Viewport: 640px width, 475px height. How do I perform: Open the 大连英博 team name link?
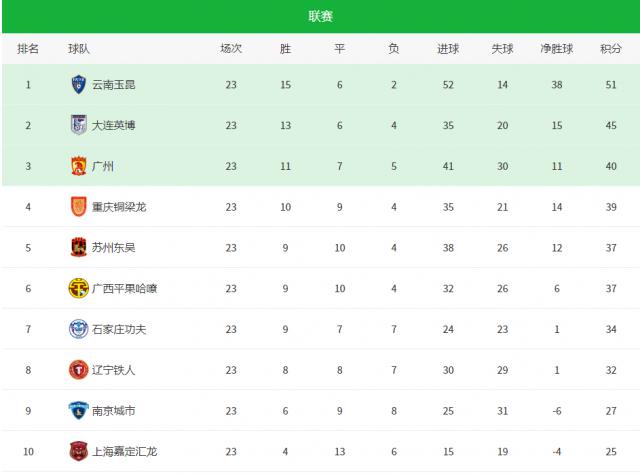113,125
